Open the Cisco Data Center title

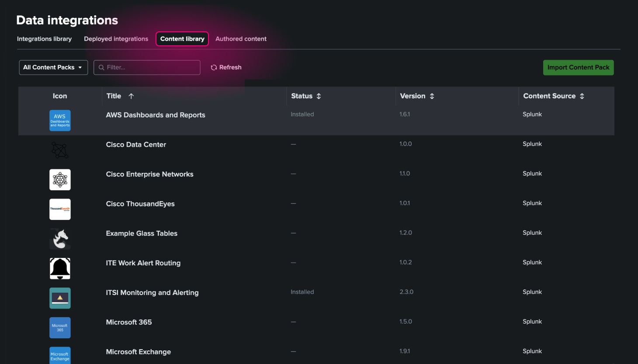tap(136, 145)
